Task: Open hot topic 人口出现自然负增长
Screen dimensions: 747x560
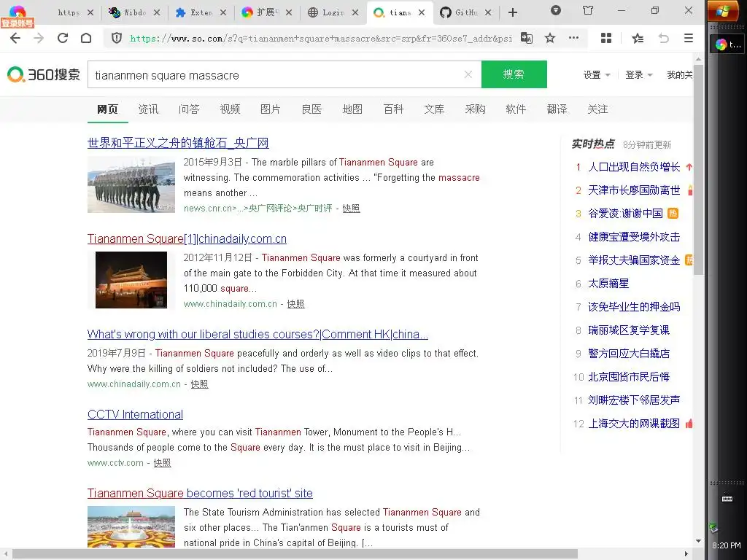Action: (x=634, y=167)
